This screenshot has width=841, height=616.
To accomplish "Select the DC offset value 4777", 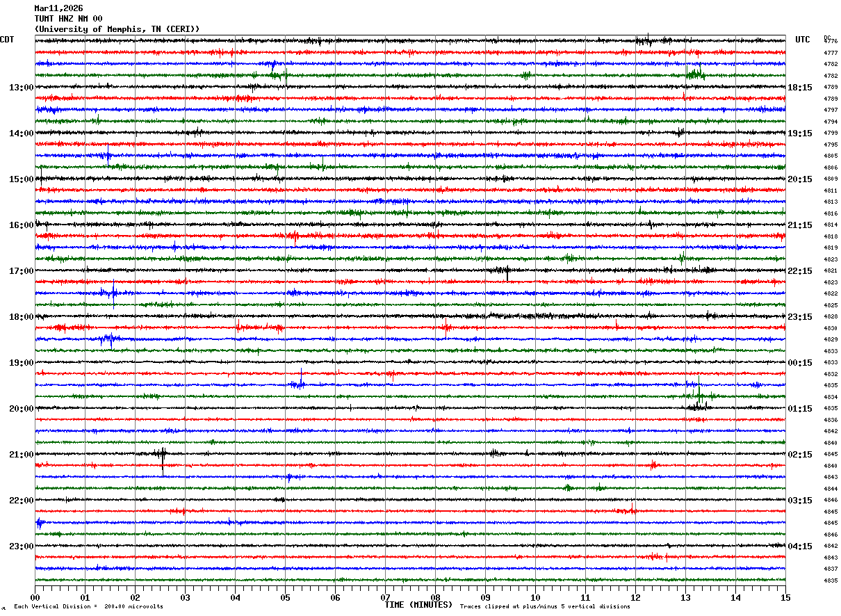I will point(831,53).
